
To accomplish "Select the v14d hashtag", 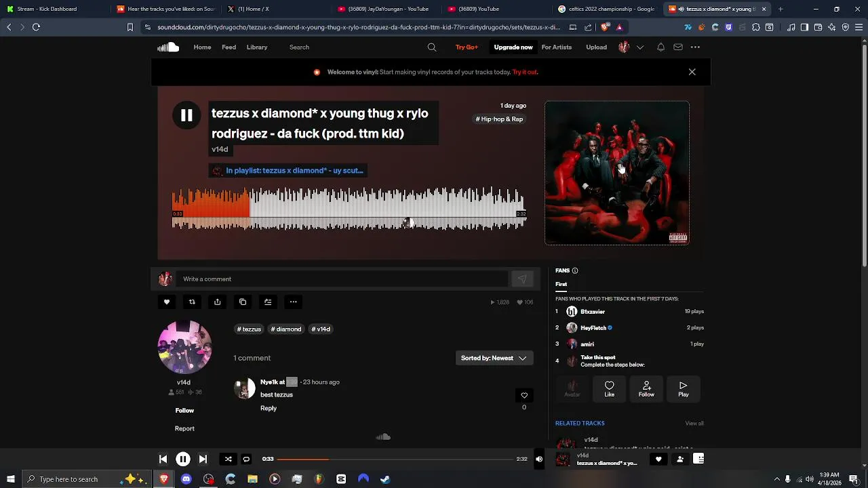I will [321, 329].
